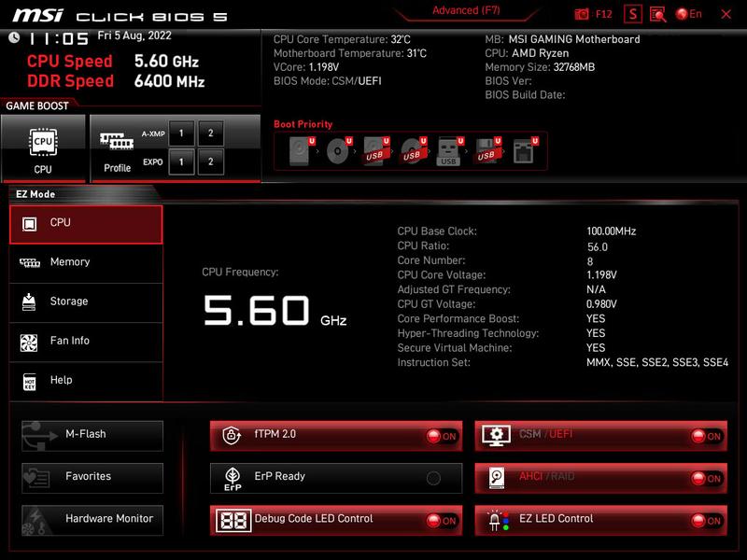The image size is (747, 560).
Task: Switch to Advanced (F7) mode
Action: coord(466,10)
